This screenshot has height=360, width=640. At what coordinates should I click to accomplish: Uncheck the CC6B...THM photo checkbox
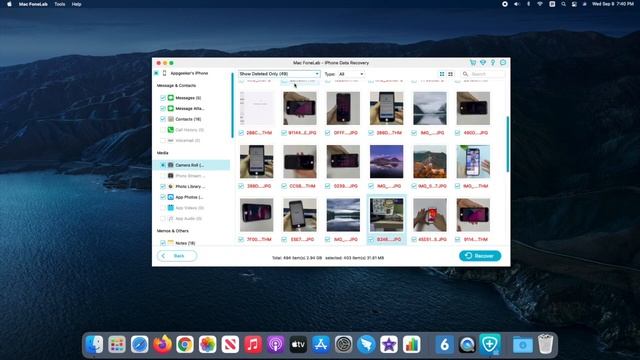pos(284,186)
